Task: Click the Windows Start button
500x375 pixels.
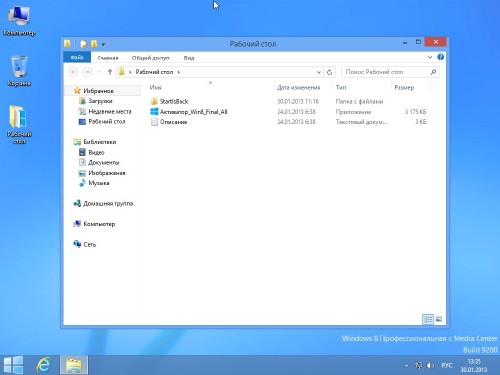Action: point(13,365)
